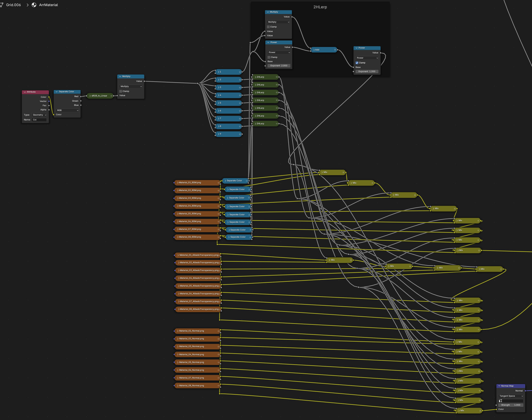Expand the Material_08_Normal.png node
532x420 pixels.
point(178,386)
